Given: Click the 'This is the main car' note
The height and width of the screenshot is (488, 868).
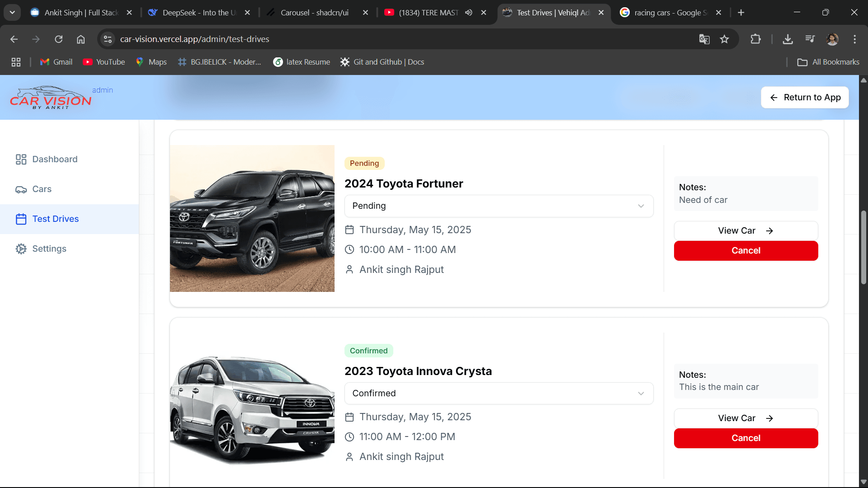Looking at the screenshot, I should [x=719, y=387].
